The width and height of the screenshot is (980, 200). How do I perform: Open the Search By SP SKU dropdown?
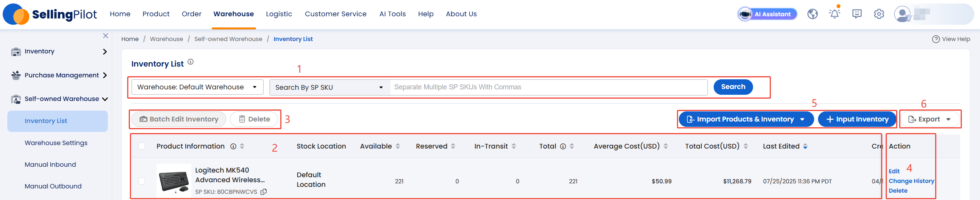click(330, 87)
